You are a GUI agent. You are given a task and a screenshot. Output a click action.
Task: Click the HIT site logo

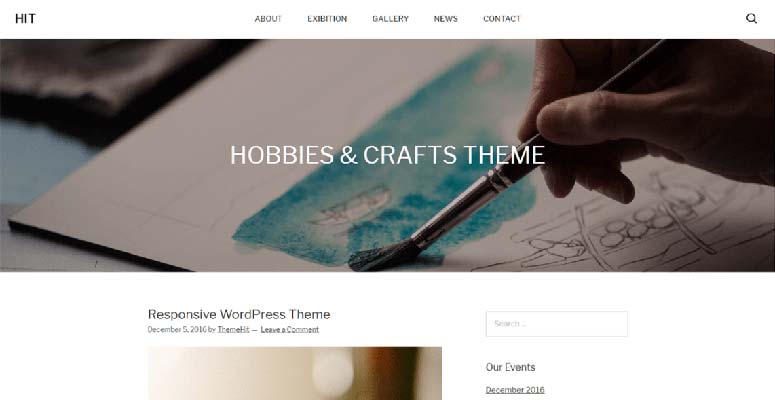point(25,19)
